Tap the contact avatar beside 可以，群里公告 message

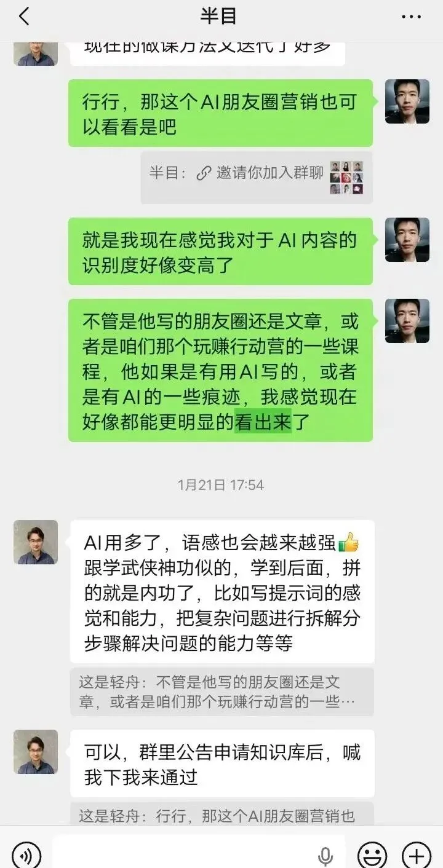[x=36, y=752]
